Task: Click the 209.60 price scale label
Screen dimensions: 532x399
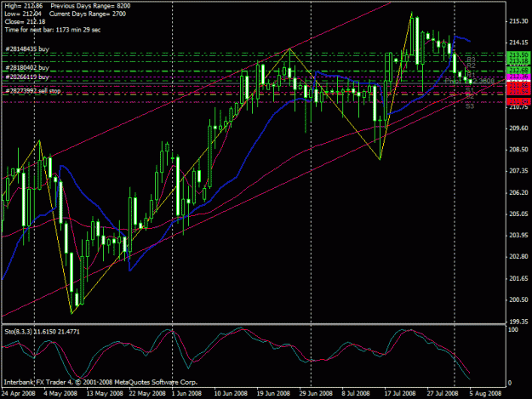Action: click(x=518, y=128)
